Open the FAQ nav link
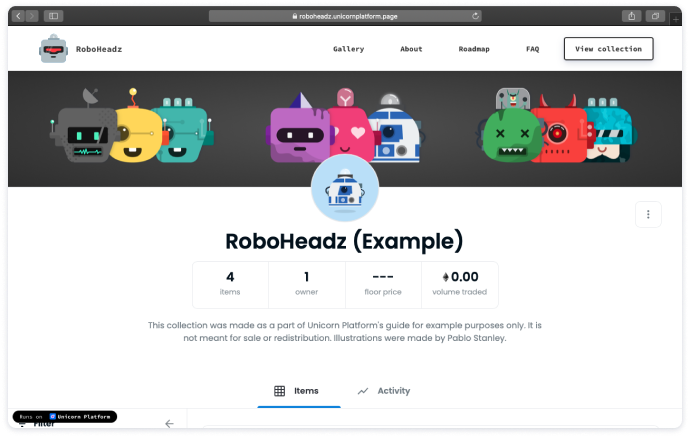Image resolution: width=690 pixels, height=438 pixels. 533,49
